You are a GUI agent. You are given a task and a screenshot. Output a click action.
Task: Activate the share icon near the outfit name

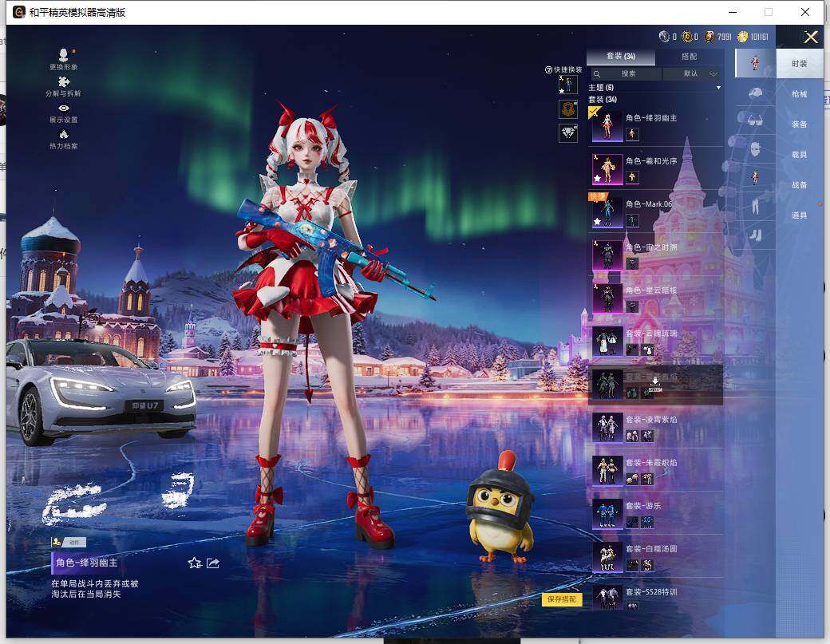pos(211,563)
